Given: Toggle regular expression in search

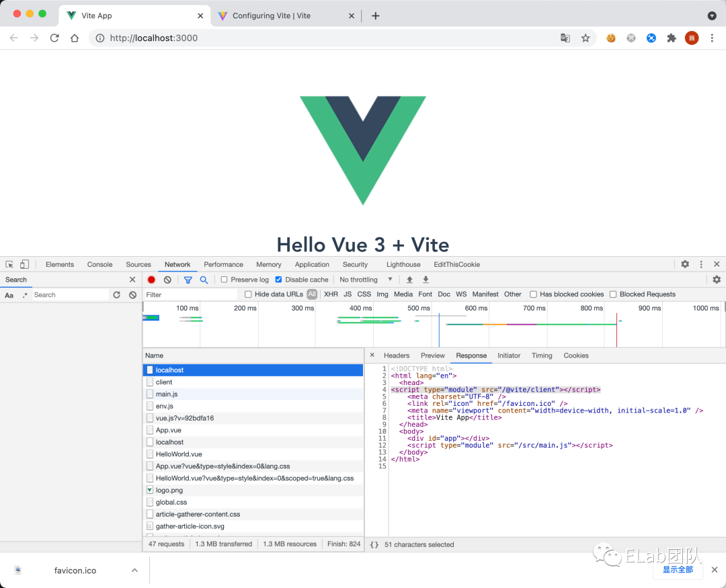Looking at the screenshot, I should 25,295.
